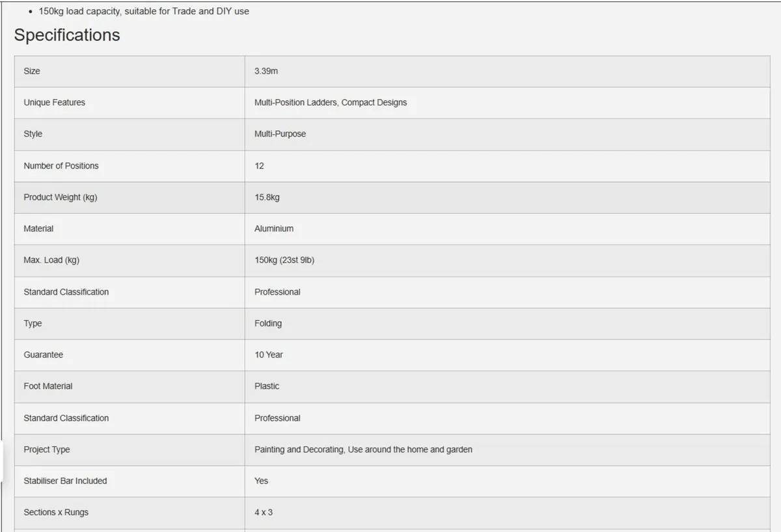Viewport: 781px width, 532px height.
Task: Click the 3.39m size value
Action: point(266,71)
